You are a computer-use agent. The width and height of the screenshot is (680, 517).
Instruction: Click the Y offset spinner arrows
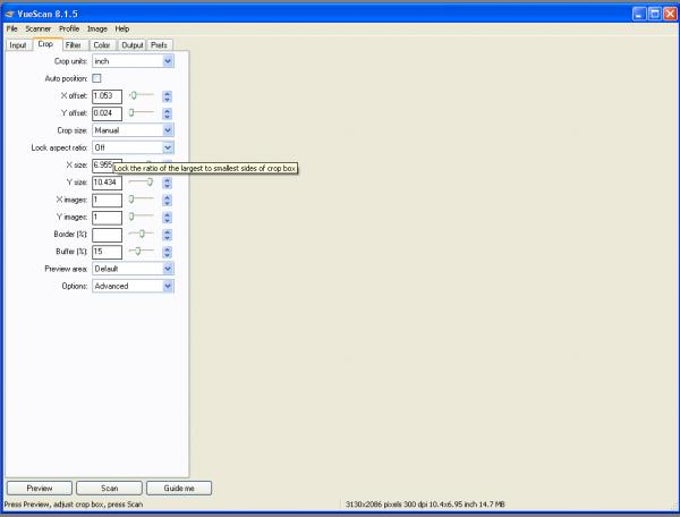(x=167, y=114)
